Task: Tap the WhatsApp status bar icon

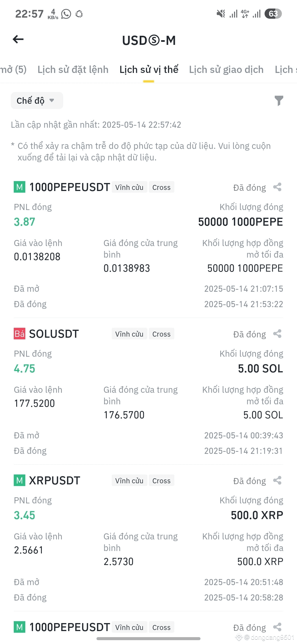Action: click(x=66, y=14)
